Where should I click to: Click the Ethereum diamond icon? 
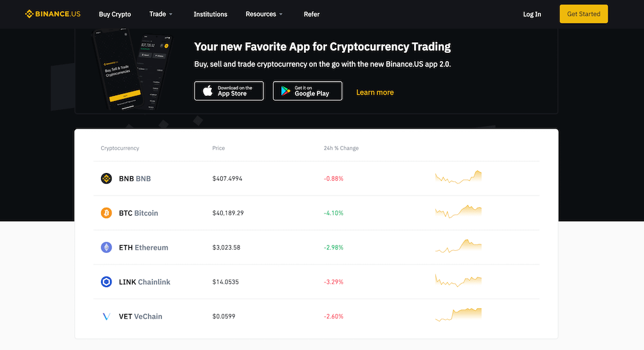(x=106, y=248)
